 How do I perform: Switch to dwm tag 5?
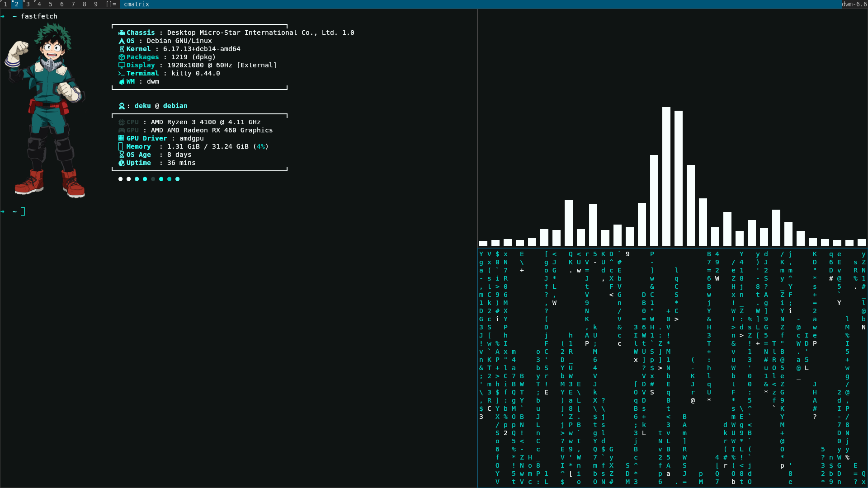tap(51, 4)
